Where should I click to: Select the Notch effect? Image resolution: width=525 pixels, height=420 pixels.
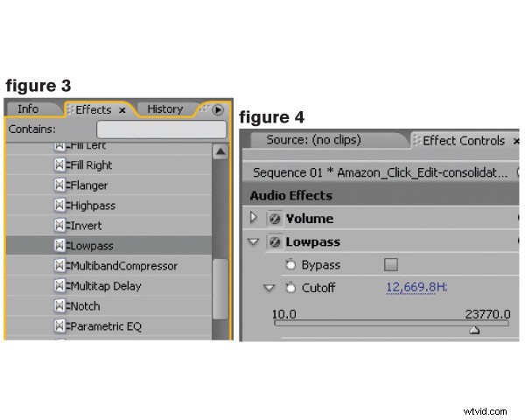[x=108, y=305]
